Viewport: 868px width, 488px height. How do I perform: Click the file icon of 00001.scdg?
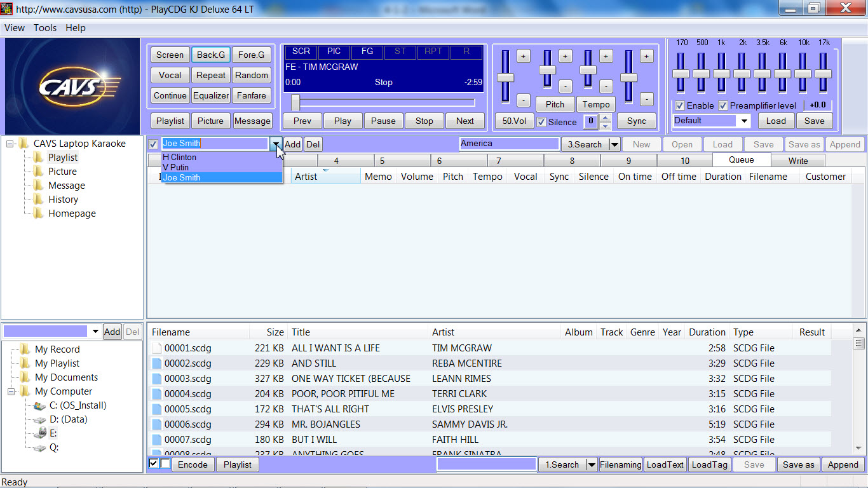[x=157, y=348]
